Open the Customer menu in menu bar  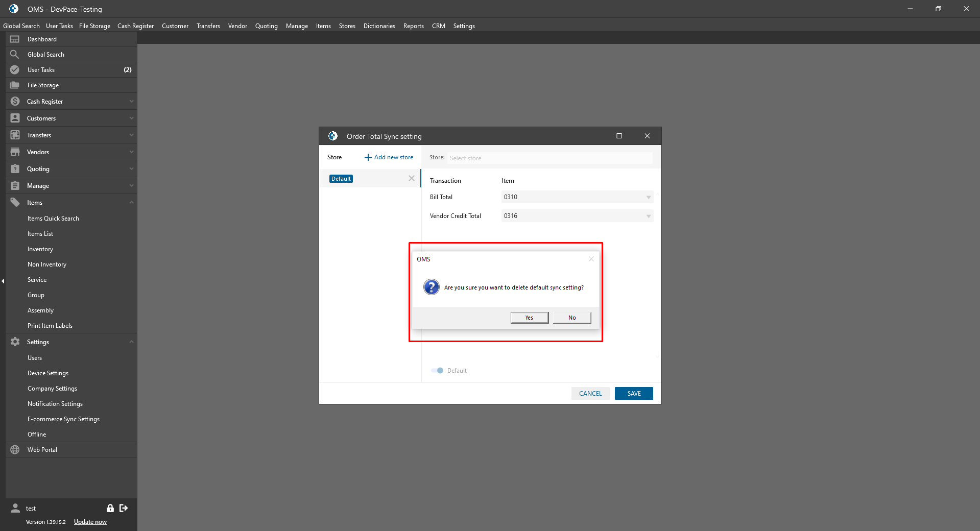[175, 26]
